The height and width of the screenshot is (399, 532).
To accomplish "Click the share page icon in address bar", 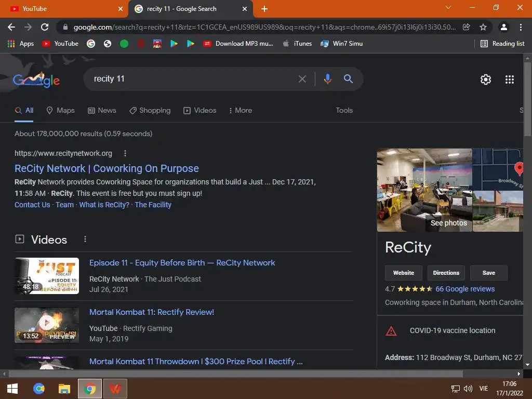I will click(x=466, y=27).
